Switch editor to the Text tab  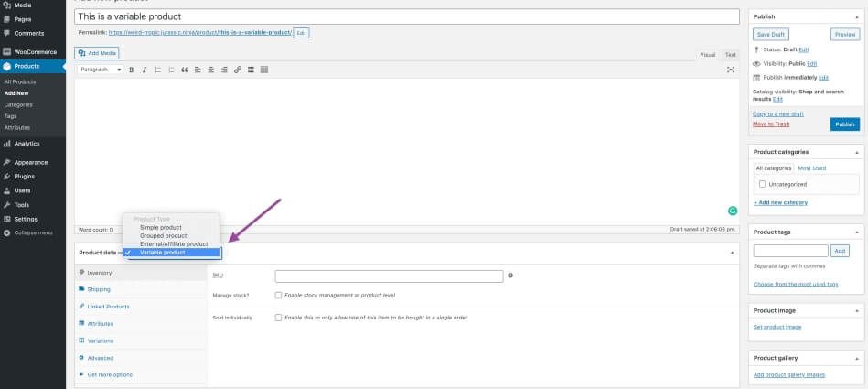click(x=730, y=55)
